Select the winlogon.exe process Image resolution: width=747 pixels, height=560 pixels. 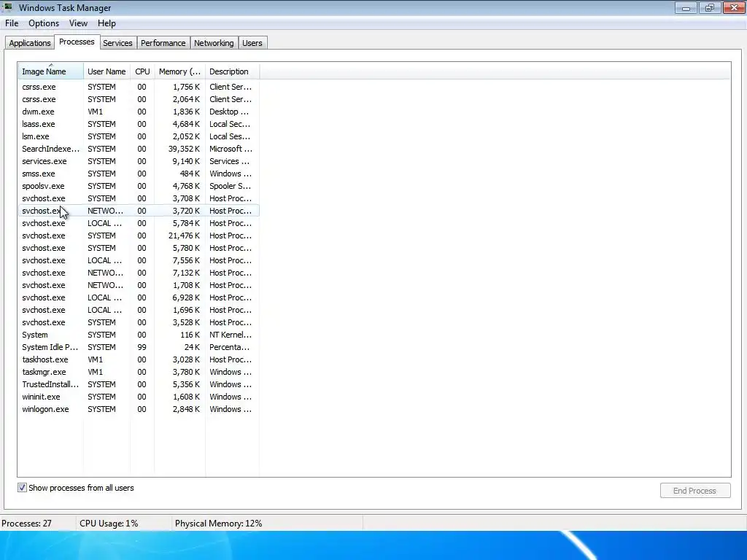[139, 409]
